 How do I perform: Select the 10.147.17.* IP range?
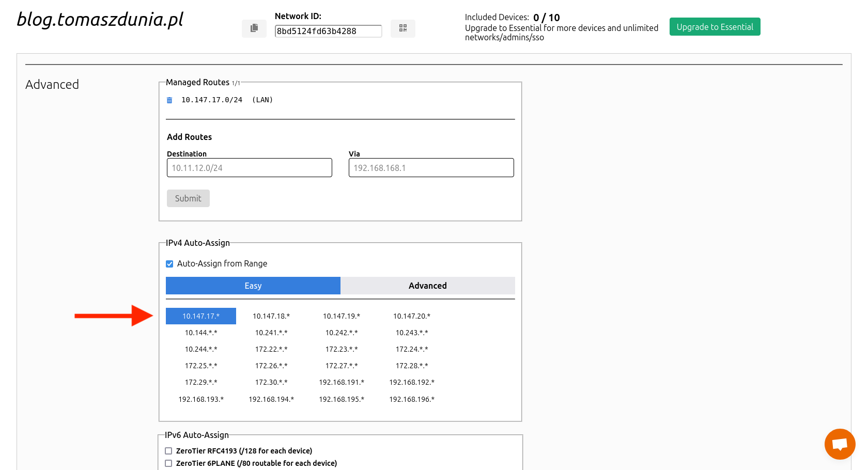coord(201,316)
